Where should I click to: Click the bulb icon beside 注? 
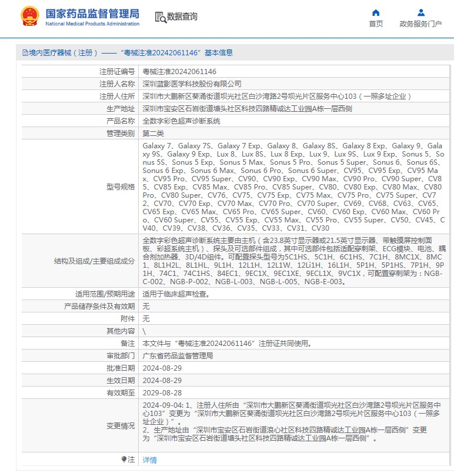click(123, 459)
